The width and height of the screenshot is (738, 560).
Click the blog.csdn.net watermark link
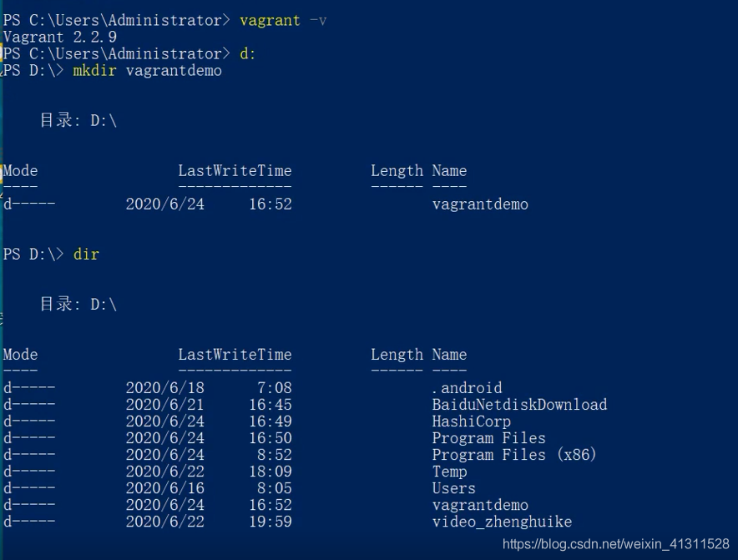pyautogui.click(x=615, y=544)
